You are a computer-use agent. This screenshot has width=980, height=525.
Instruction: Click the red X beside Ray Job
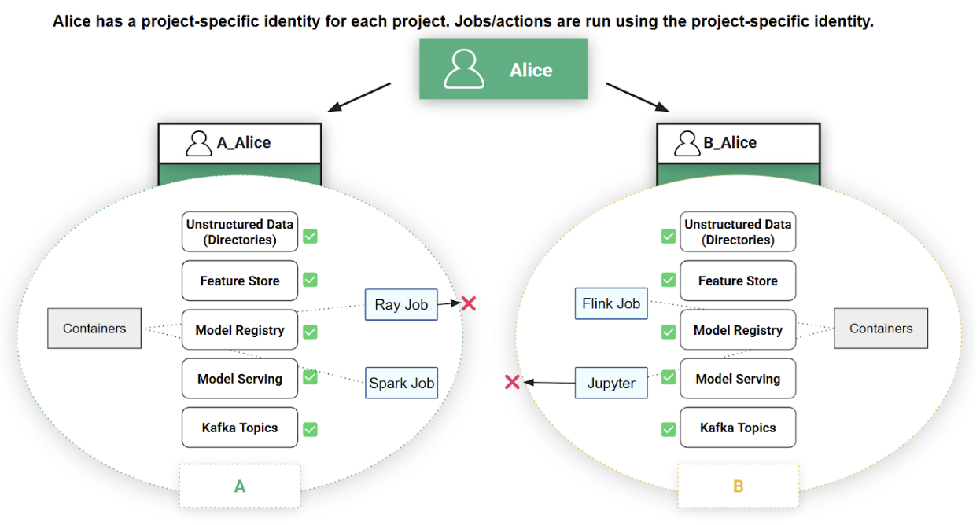(469, 303)
